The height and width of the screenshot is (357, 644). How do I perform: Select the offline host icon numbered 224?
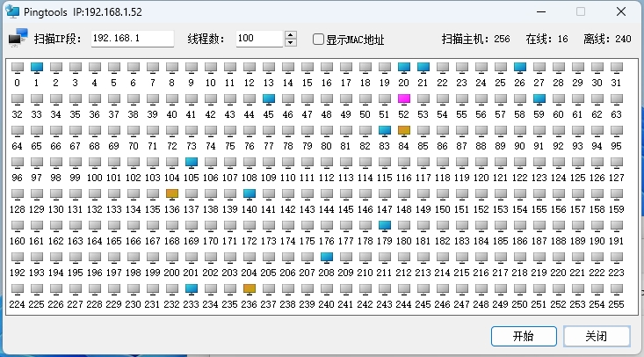point(18,289)
